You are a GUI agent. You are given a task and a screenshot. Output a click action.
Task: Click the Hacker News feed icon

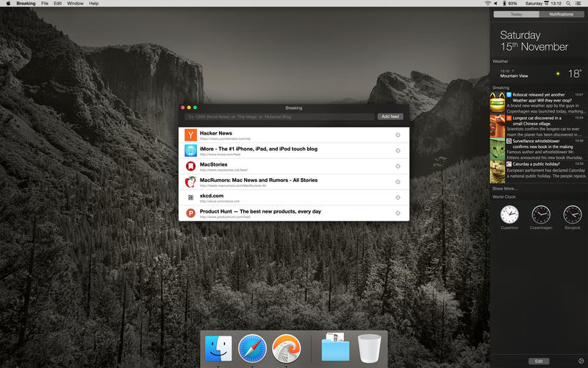tap(190, 135)
